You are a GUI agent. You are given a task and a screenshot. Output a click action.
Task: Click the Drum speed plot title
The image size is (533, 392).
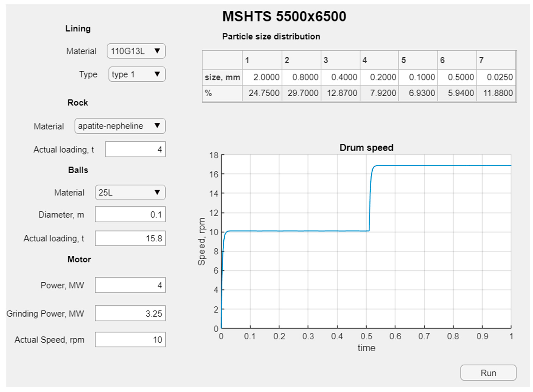pos(366,148)
